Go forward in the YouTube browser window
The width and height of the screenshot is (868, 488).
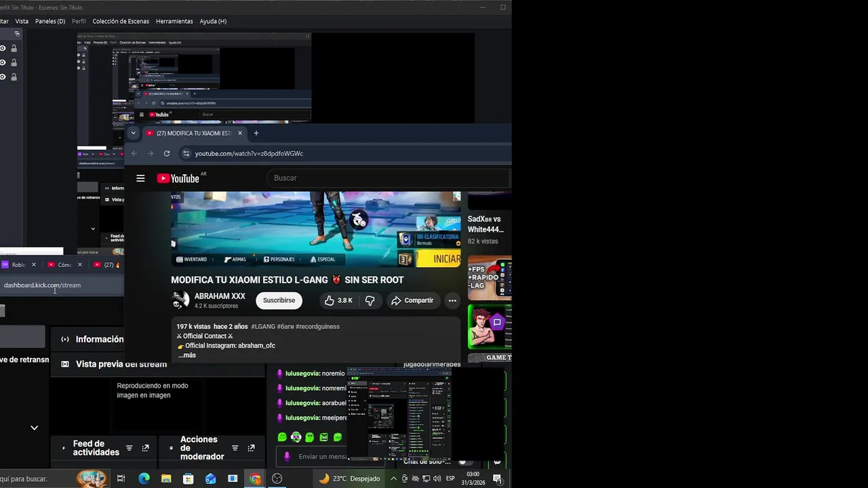(151, 153)
